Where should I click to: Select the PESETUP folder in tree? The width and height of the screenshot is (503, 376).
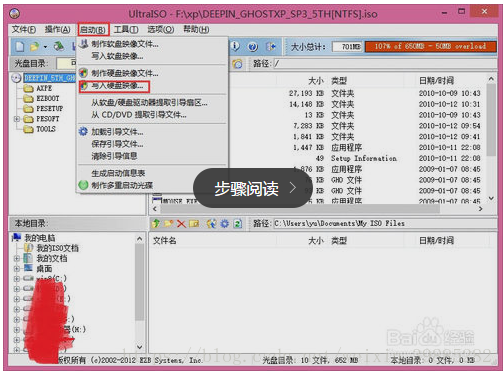point(49,109)
